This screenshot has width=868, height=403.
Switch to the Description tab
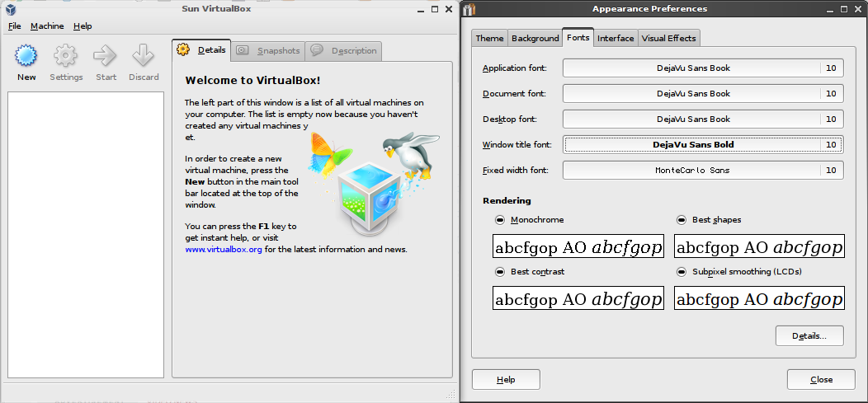(344, 50)
